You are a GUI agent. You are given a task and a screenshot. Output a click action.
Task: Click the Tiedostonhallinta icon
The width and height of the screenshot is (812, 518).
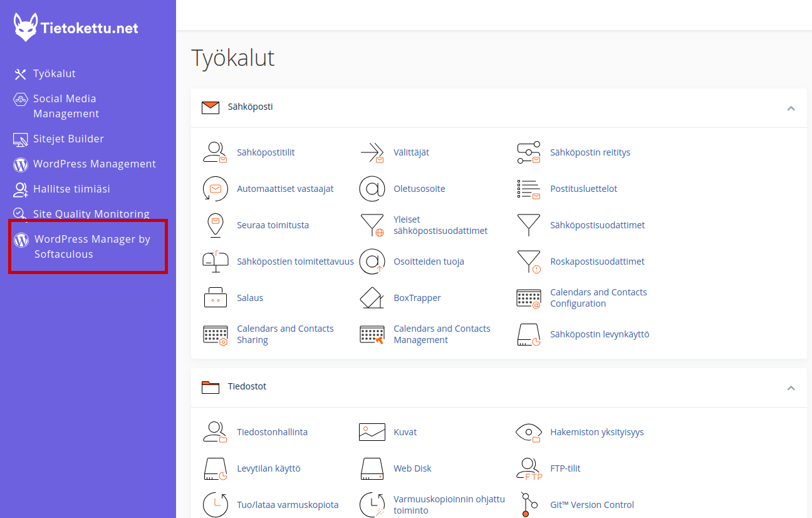click(215, 432)
